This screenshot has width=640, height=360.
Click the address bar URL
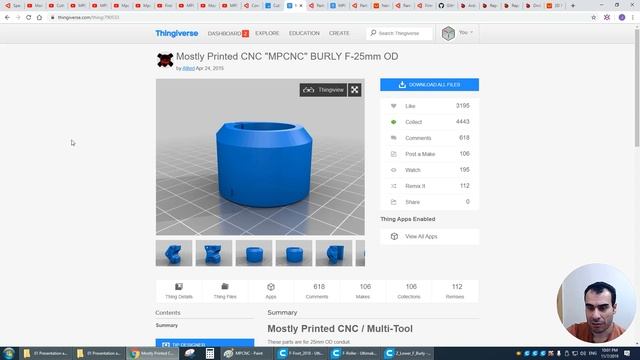[x=88, y=18]
